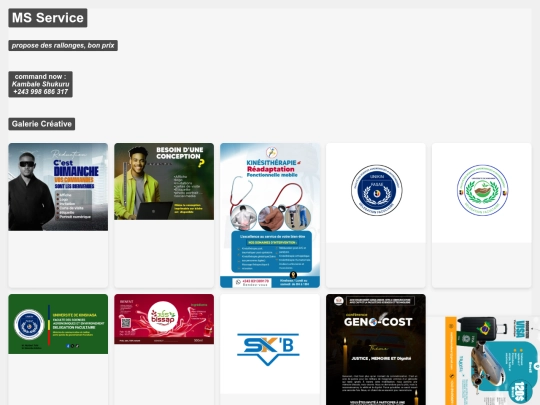The image size is (540, 405).
Task: Open the rotated Brazil visa travel flyer
Action: tap(492, 361)
